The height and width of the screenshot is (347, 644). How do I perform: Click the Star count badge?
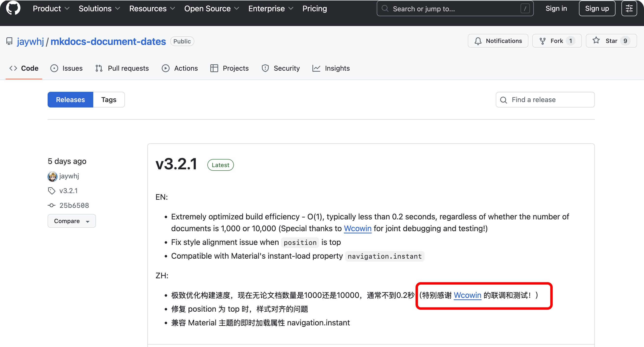625,41
